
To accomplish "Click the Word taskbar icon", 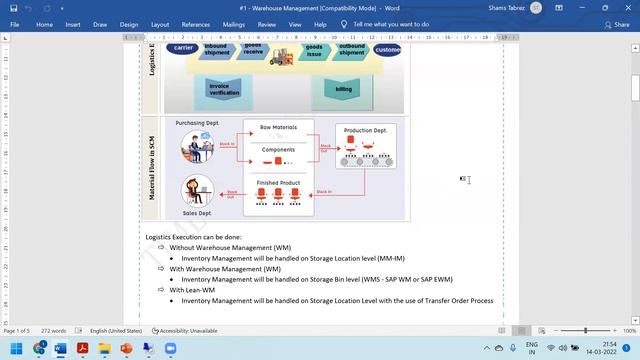I will [x=60, y=349].
